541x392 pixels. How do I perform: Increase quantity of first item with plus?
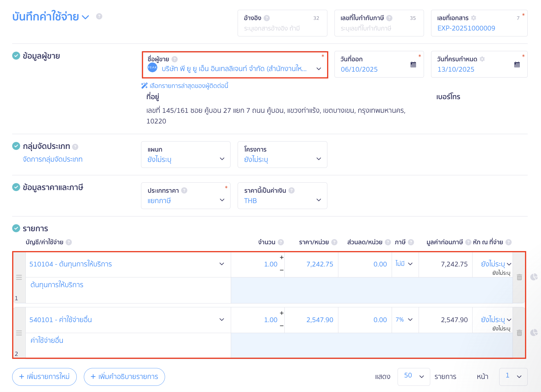pyautogui.click(x=281, y=257)
